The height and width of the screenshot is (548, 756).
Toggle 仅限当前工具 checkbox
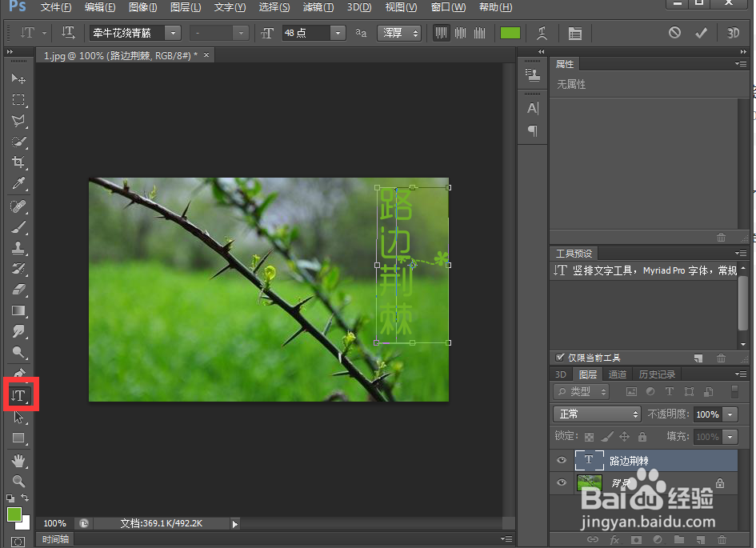point(560,358)
